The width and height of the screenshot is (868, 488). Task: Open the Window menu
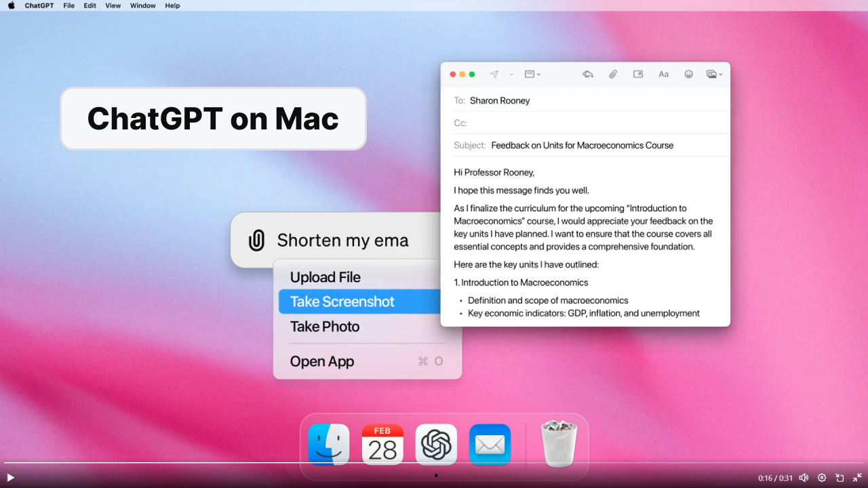143,5
